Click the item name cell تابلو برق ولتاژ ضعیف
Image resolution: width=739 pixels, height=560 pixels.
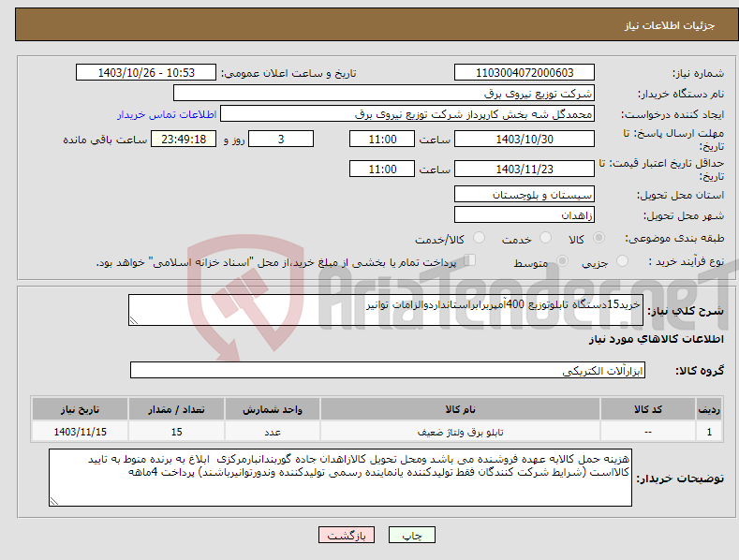(x=460, y=432)
